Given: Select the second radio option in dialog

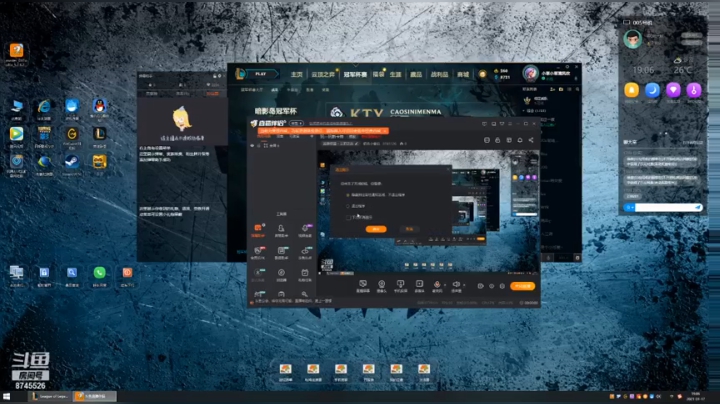Looking at the screenshot, I should coord(348,206).
